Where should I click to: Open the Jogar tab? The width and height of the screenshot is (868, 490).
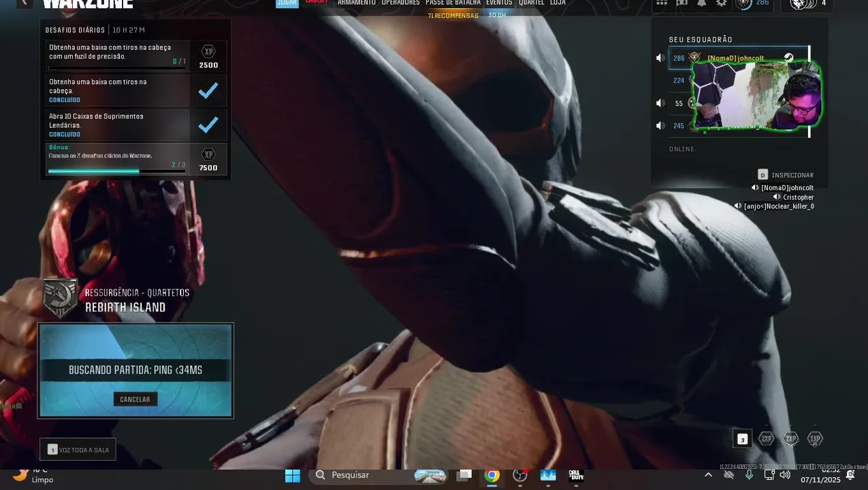point(287,3)
